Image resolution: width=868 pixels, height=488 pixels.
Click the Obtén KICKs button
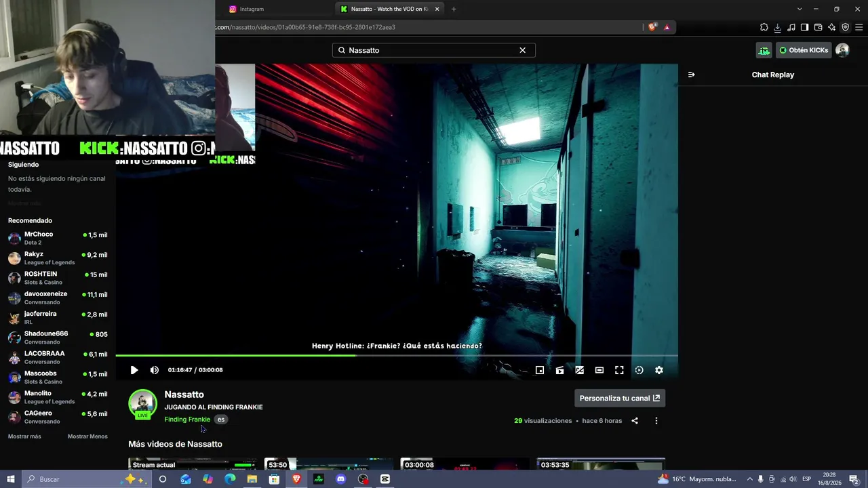click(x=804, y=50)
